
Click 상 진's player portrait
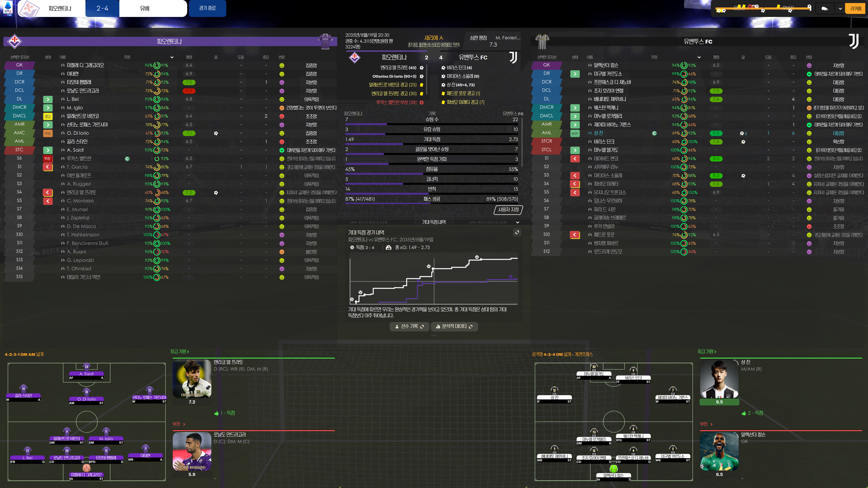[x=719, y=379]
